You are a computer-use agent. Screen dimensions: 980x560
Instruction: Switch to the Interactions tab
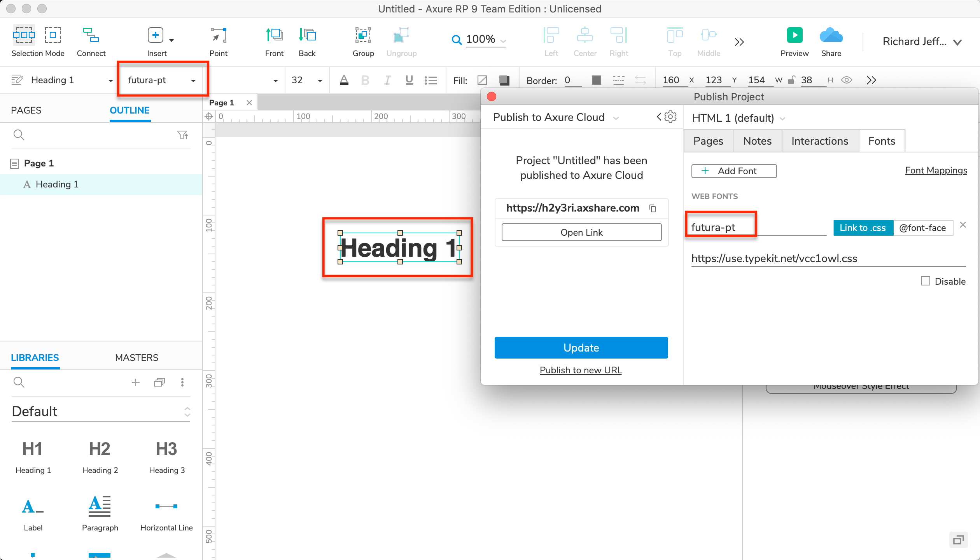(x=819, y=140)
